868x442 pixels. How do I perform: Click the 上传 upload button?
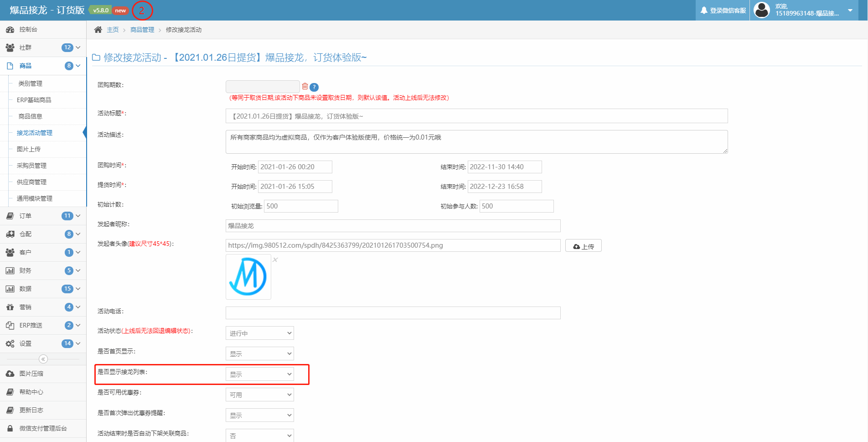[x=584, y=246]
